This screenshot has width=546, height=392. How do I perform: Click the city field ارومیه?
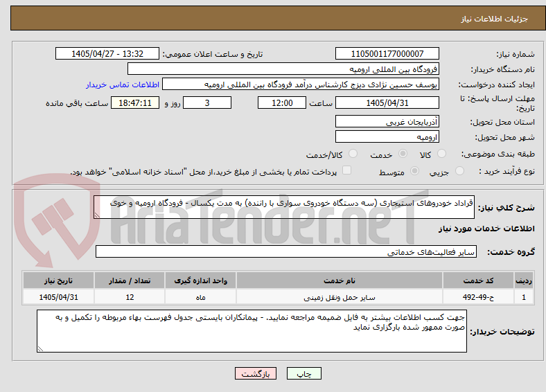click(387, 136)
